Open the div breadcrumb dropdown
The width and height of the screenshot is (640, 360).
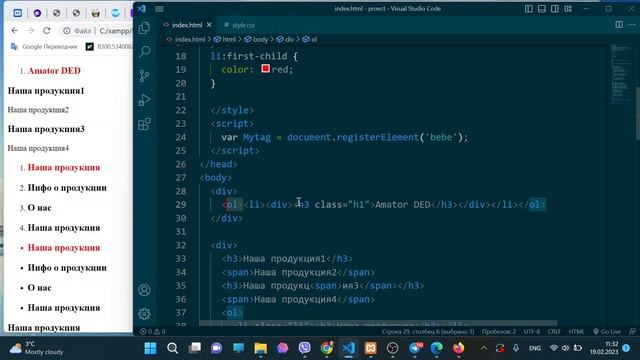pos(285,40)
